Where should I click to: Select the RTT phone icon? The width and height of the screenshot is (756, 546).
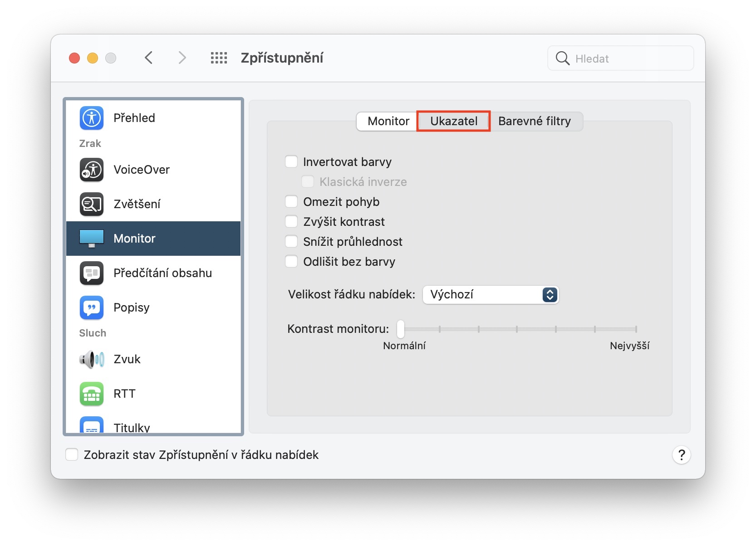(92, 394)
